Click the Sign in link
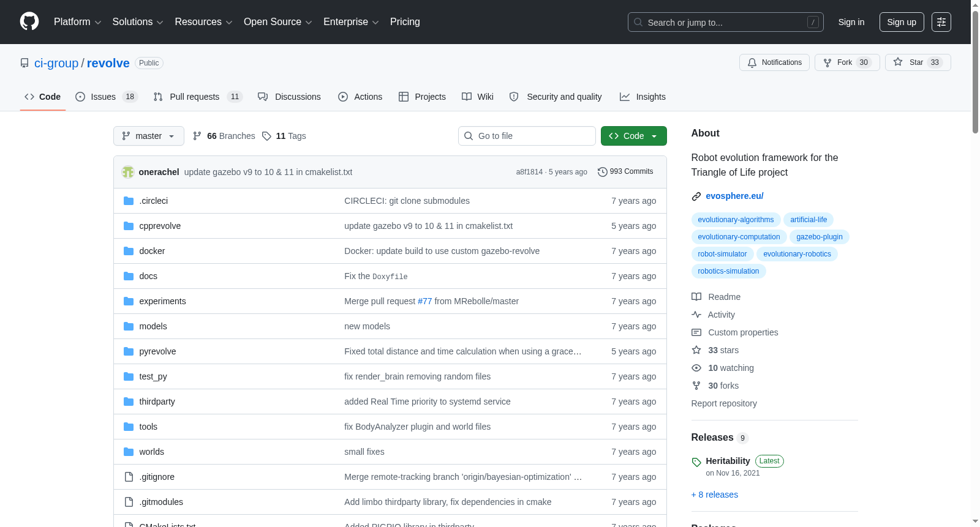Image resolution: width=980 pixels, height=527 pixels. tap(851, 22)
